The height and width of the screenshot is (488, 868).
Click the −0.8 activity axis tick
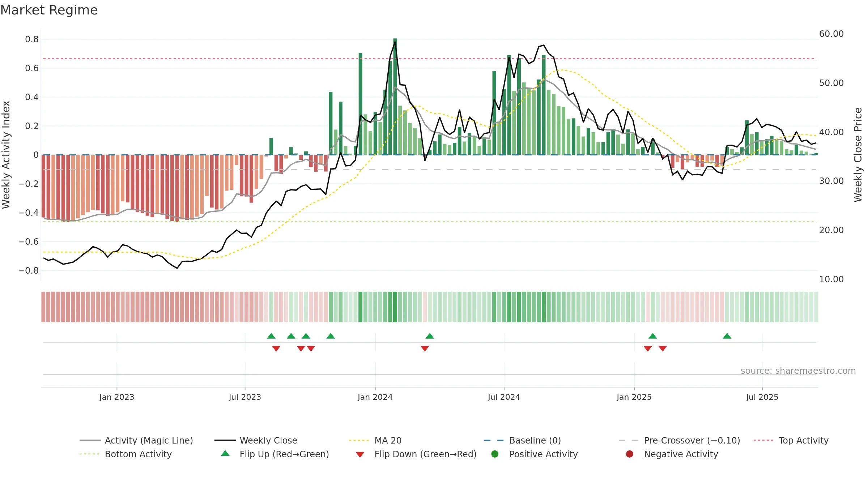(x=29, y=270)
